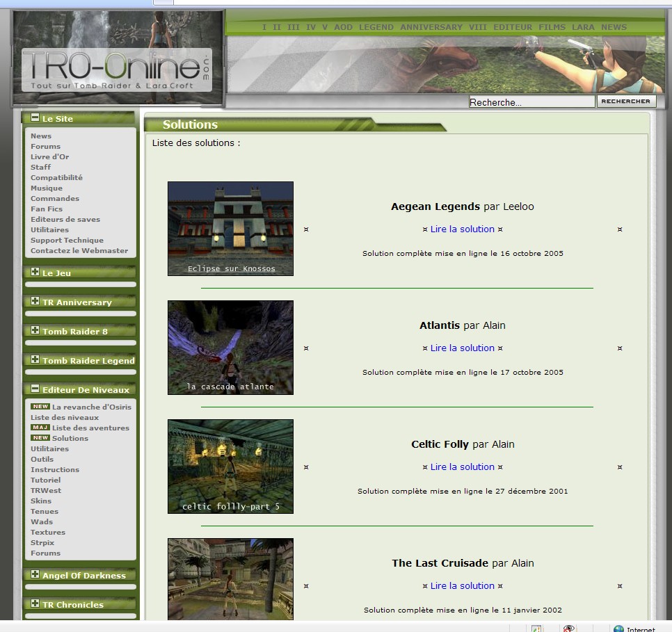Screen dimensions: 672x632
Task: Go to NEWS in the top navigation
Action: (614, 27)
